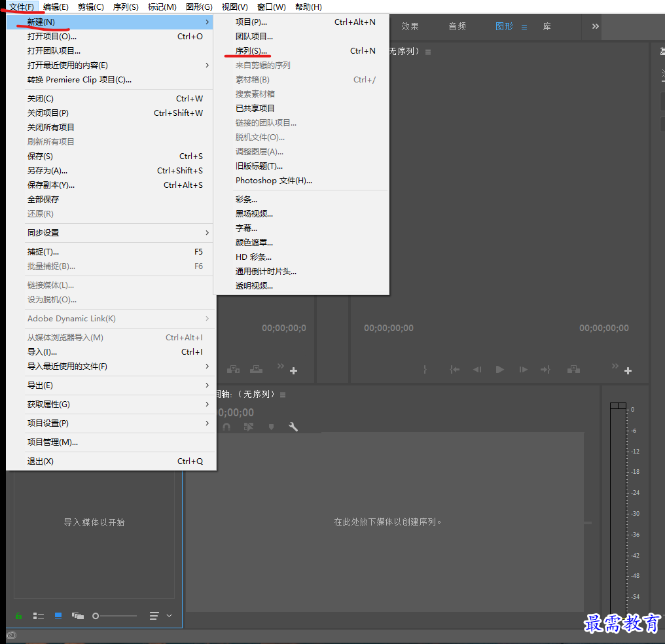Choose 彩条... from submenu
This screenshot has width=665, height=644.
(301, 199)
